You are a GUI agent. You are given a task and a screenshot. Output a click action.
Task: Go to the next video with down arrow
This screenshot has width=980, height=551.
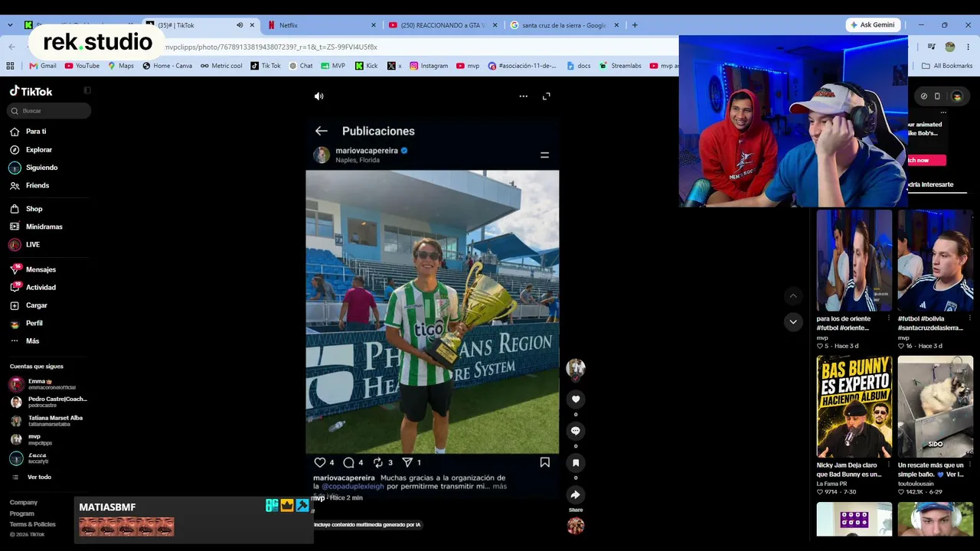(x=793, y=322)
